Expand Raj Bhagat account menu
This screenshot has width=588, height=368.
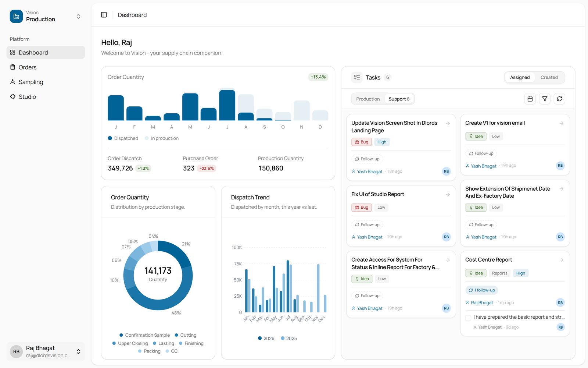78,352
